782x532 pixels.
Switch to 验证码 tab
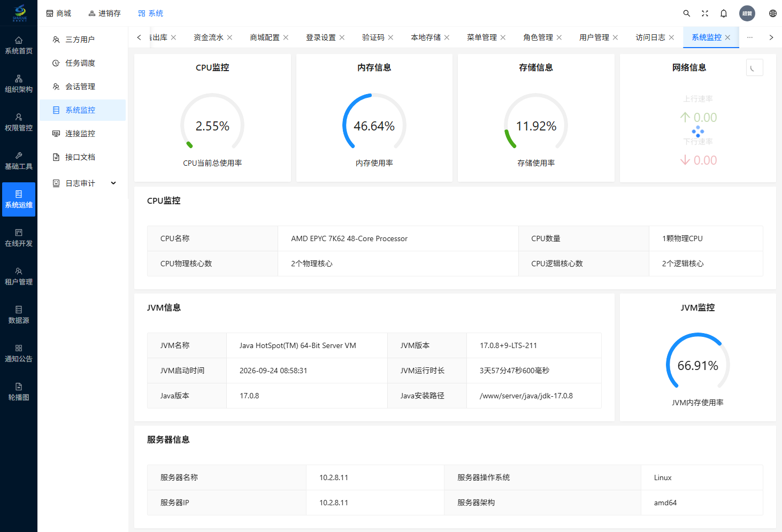tap(373, 37)
